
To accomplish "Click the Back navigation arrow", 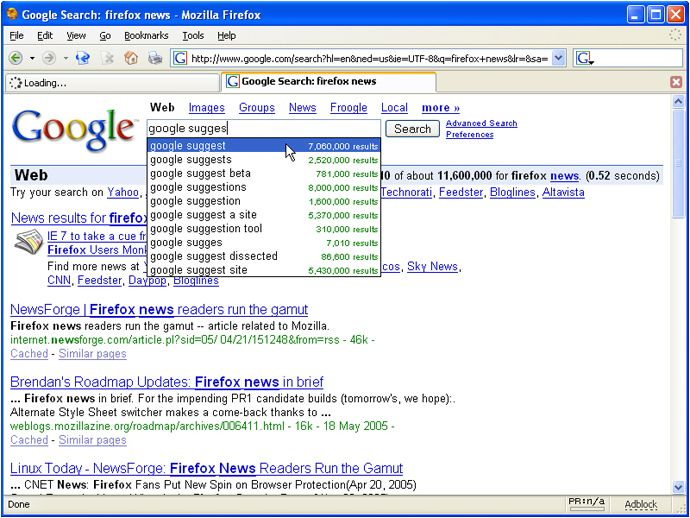I will point(16,58).
